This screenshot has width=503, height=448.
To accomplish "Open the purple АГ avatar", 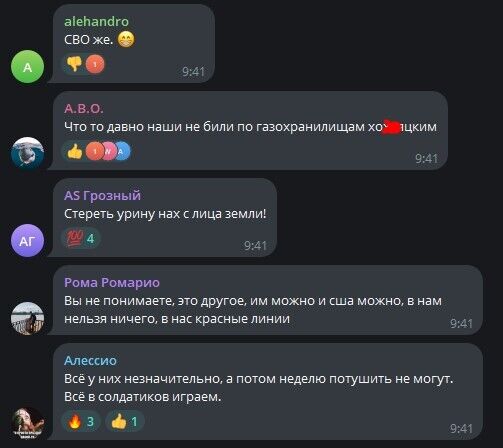I will pos(28,241).
